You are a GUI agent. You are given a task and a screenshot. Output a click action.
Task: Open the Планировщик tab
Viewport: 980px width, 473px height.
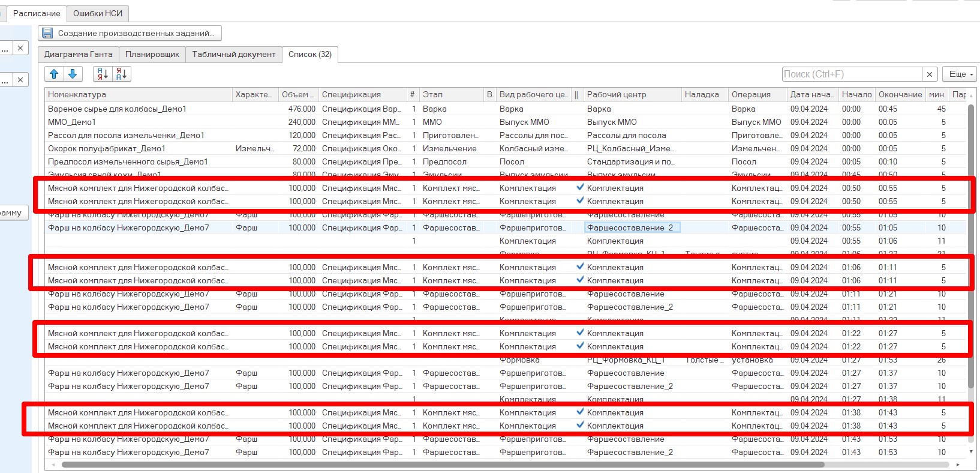tap(152, 54)
